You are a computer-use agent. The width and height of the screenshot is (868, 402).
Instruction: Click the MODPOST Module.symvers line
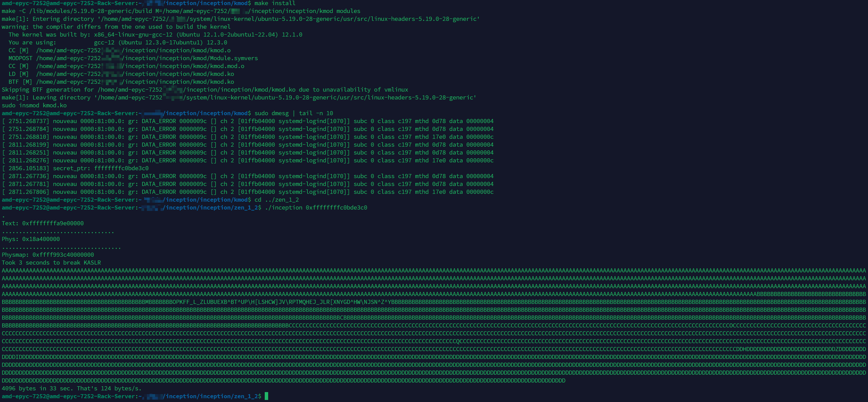133,58
